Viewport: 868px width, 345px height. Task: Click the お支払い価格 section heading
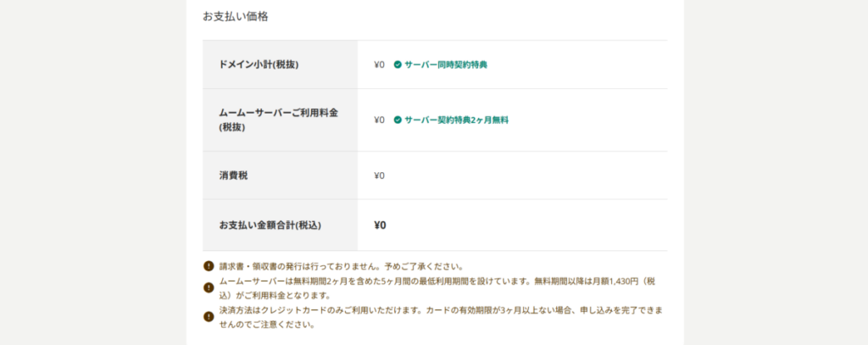click(236, 16)
